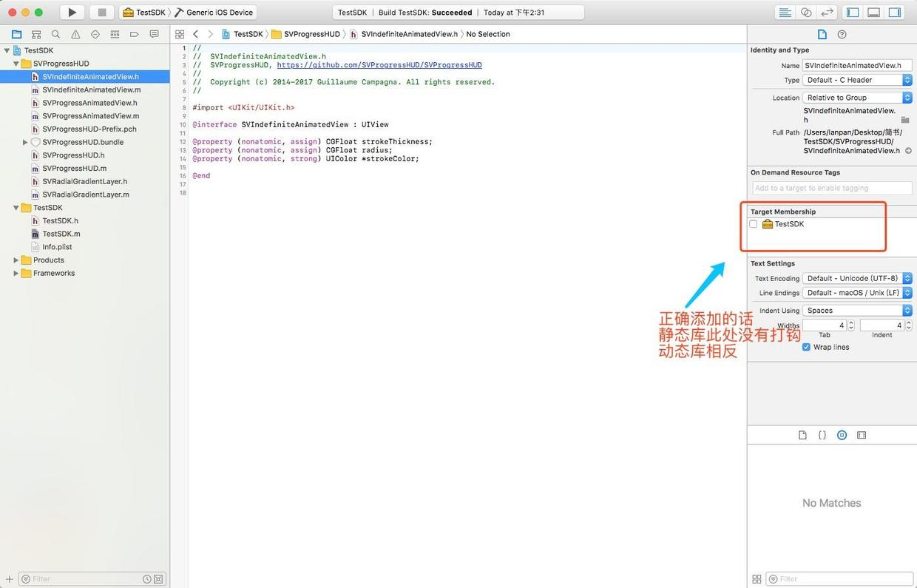Screen dimensions: 917x588
Task: Open SVRadialGradientLayer.m file
Action: [x=85, y=195]
